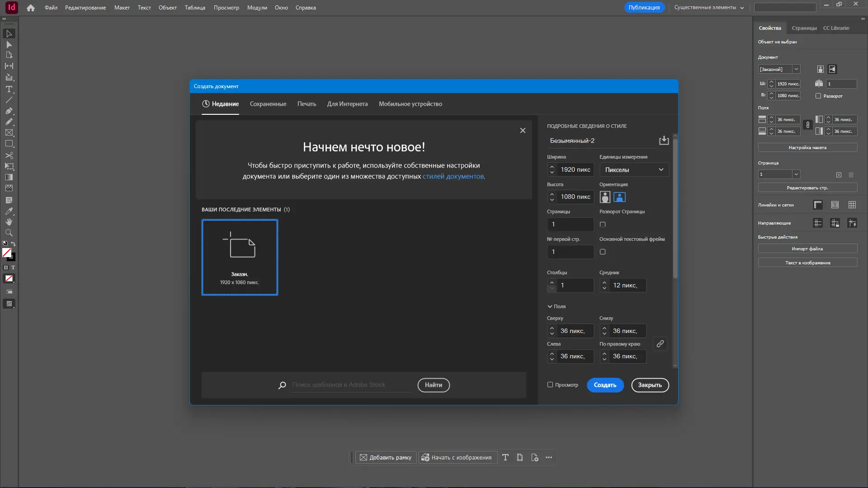Screen dimensions: 868x488
Task: Enable the Разворот Страницы checkbox
Action: (x=603, y=225)
